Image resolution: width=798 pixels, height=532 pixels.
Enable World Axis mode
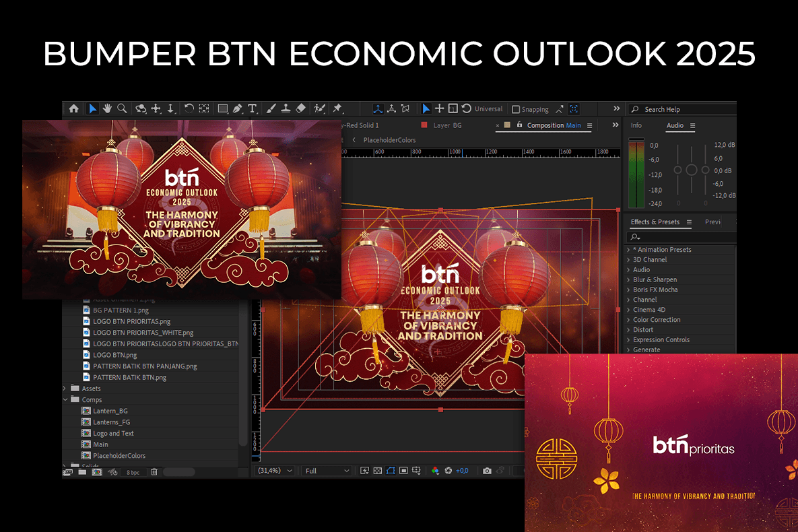click(391, 108)
